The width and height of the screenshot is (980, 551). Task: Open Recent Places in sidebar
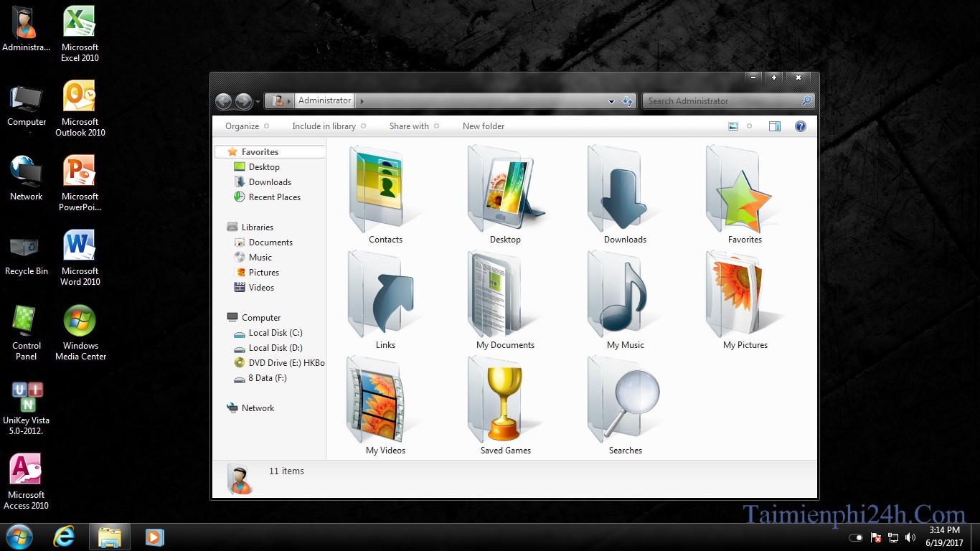(274, 197)
